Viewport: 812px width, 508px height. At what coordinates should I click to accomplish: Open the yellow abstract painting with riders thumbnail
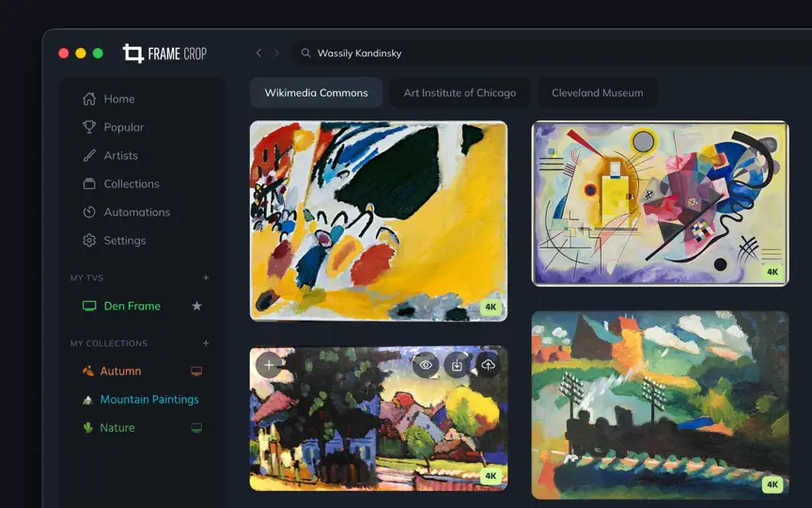(x=379, y=221)
